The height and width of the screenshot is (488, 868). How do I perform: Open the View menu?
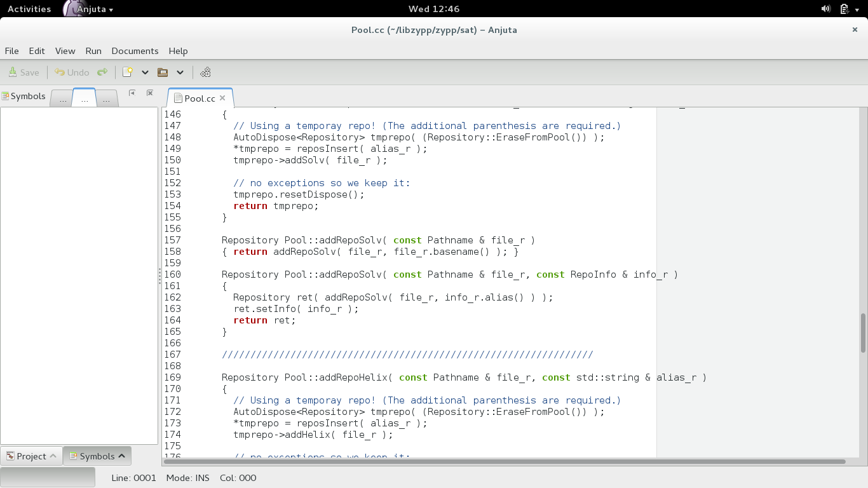click(65, 51)
